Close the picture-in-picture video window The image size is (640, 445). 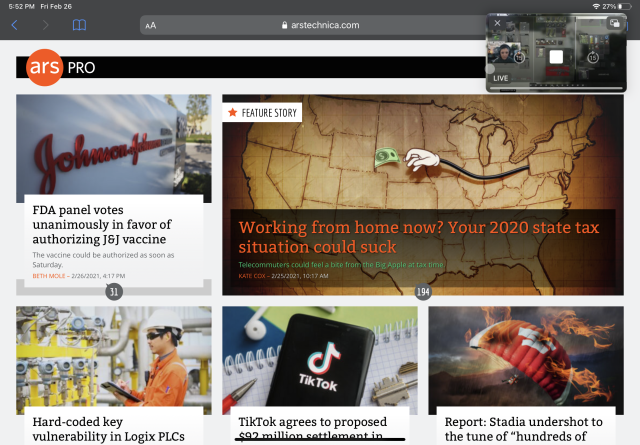(498, 23)
